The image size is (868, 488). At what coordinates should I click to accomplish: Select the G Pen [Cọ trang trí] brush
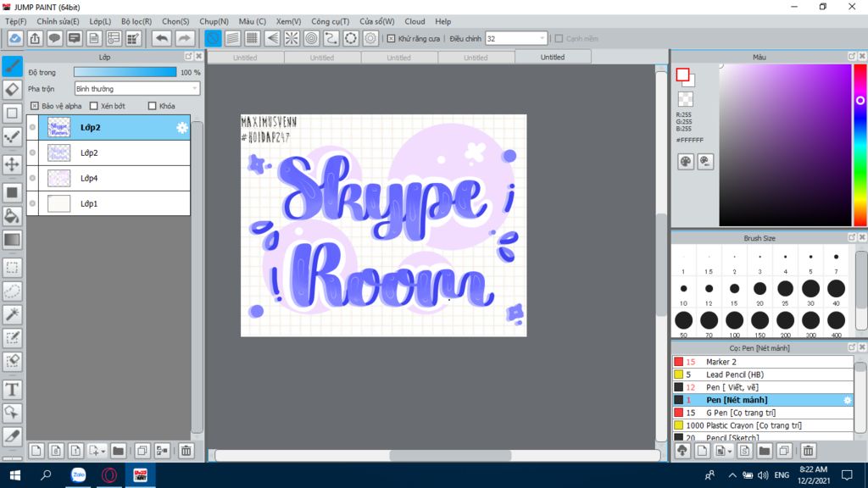click(x=763, y=413)
